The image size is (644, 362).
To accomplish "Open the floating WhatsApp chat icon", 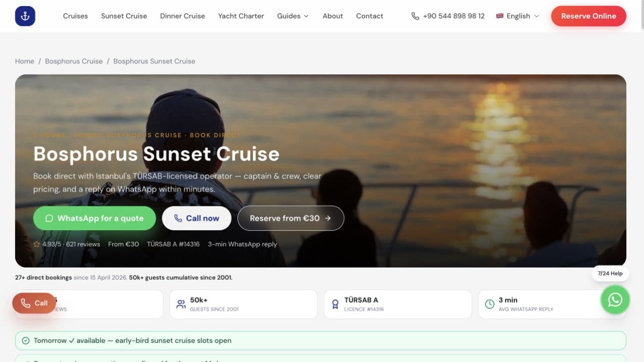I will pos(615,300).
